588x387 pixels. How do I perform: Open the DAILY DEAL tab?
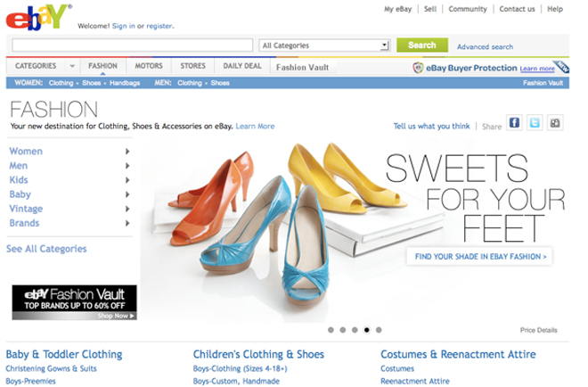(x=242, y=66)
